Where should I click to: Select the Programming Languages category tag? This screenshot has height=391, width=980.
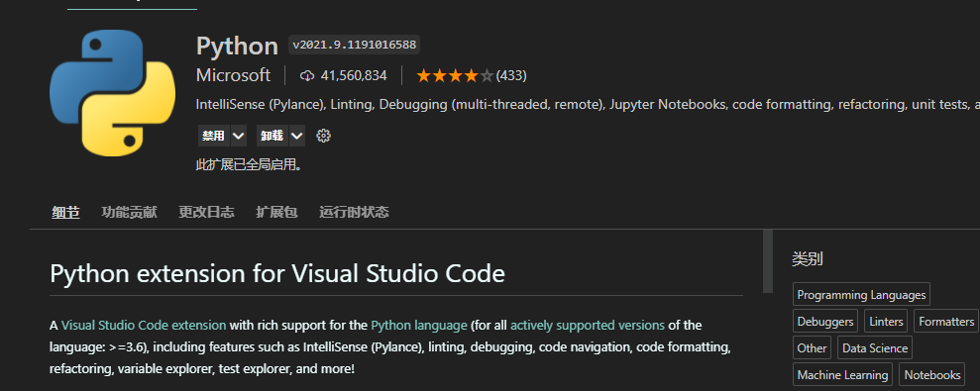pyautogui.click(x=861, y=295)
